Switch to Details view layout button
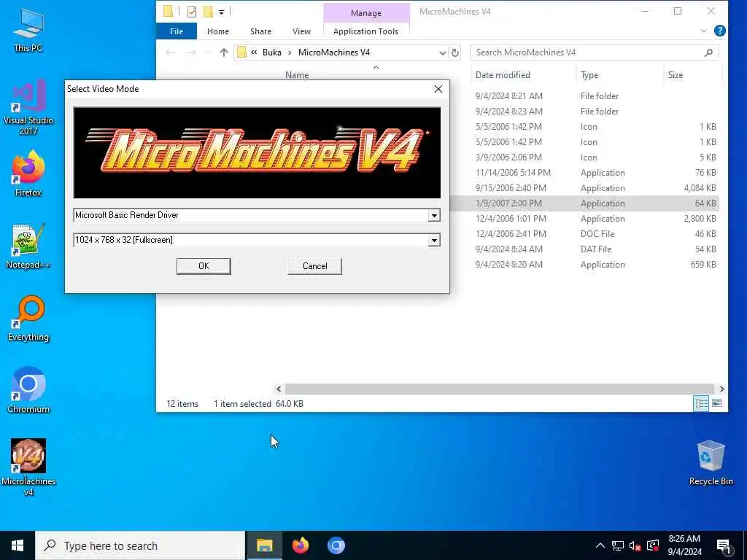Viewport: 747px width, 560px height. (x=701, y=404)
